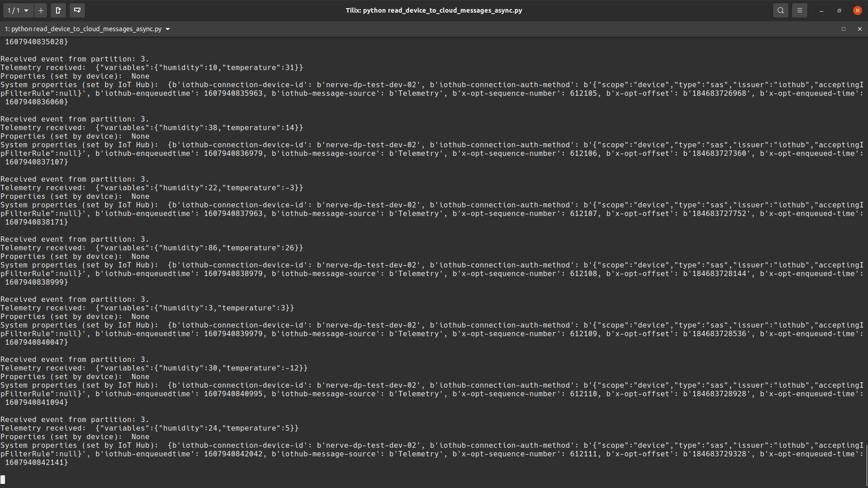Open a new session with the plus button
The image size is (868, 488).
point(41,10)
